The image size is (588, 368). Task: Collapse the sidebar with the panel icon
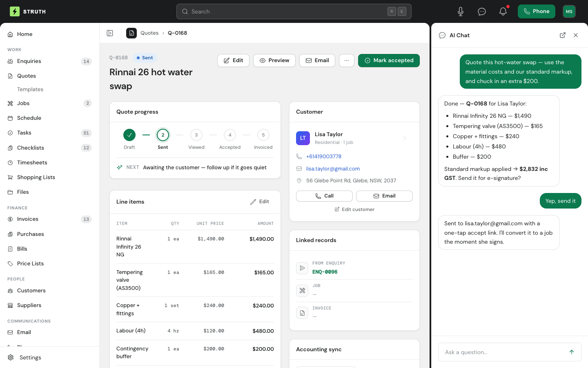pos(110,33)
